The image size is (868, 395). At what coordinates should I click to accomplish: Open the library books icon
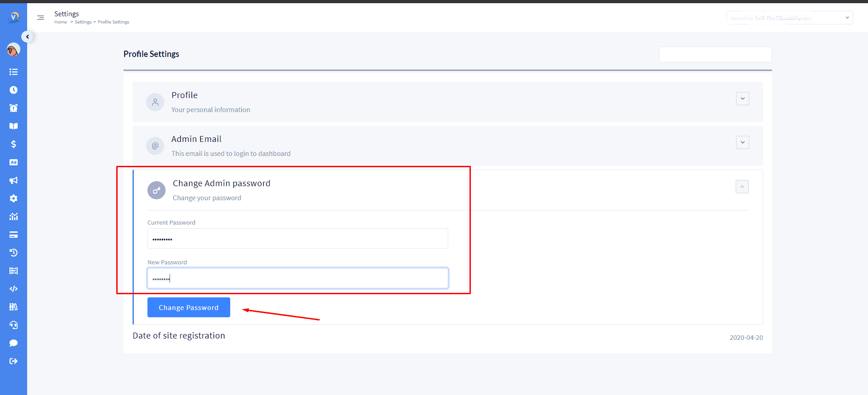click(14, 307)
